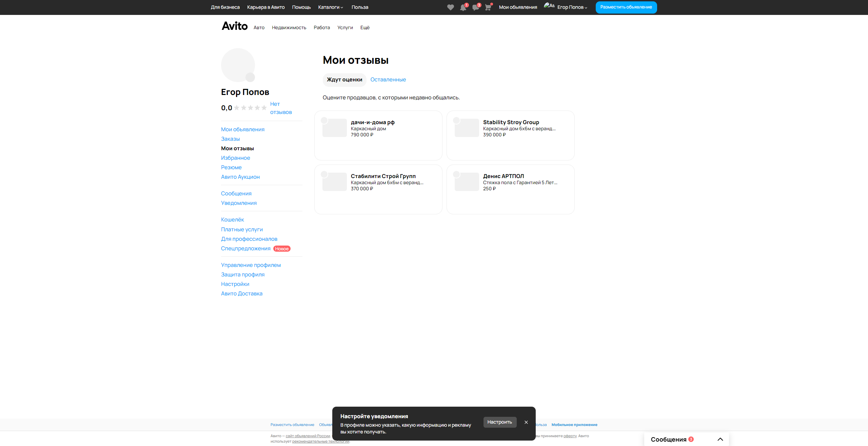Click the fifth rating star

pos(264,108)
